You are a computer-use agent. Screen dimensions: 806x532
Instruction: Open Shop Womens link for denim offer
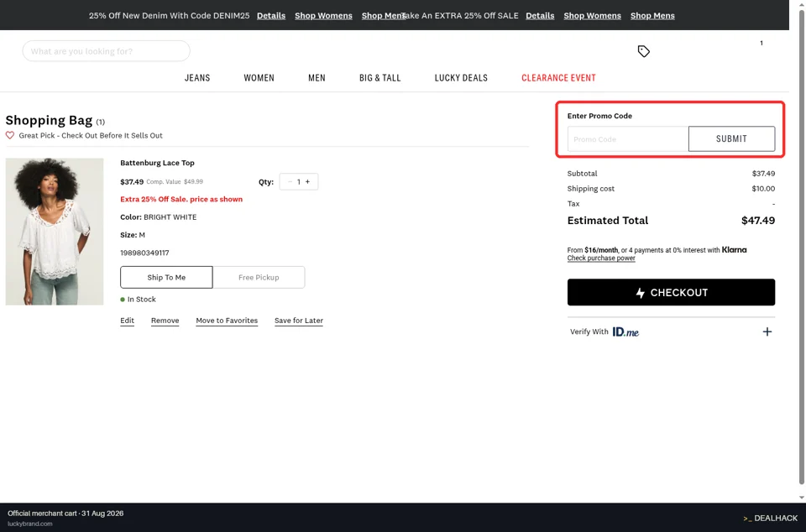[x=323, y=15]
